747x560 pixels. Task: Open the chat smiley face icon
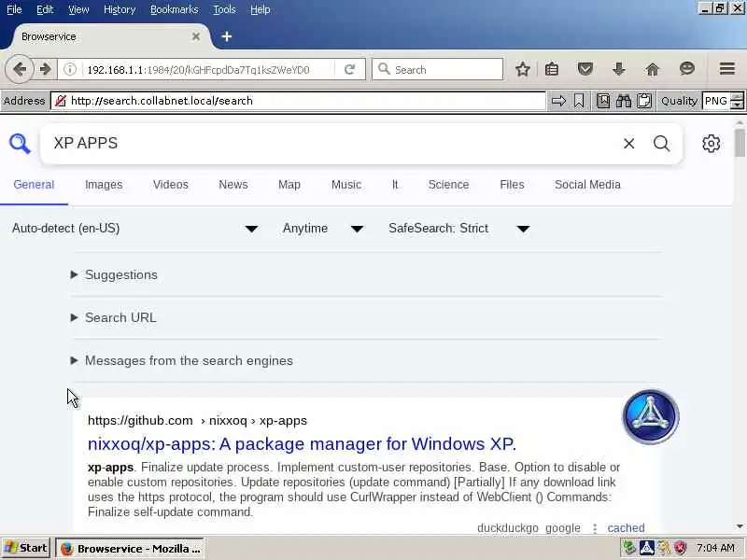click(x=686, y=69)
